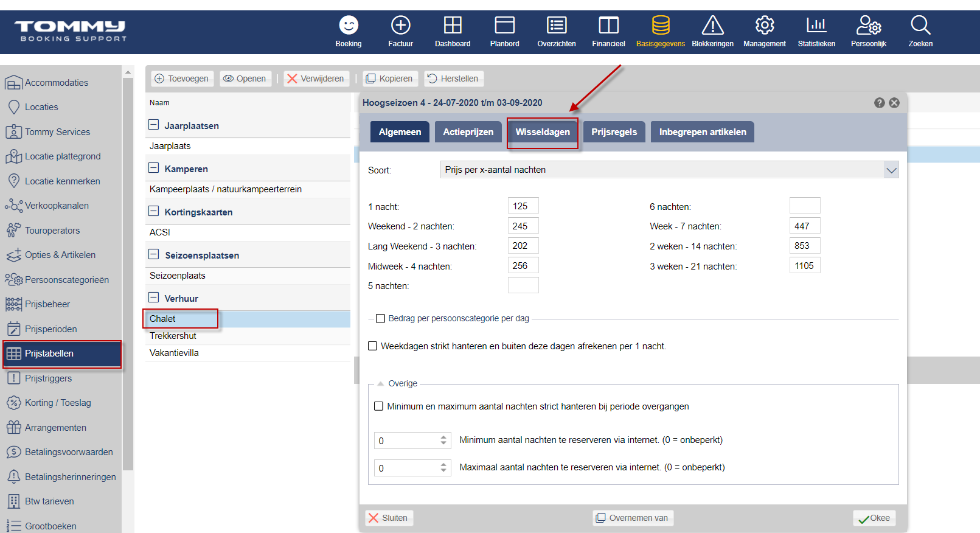Click the Overnemen van button
Viewport: 980px width, 533px height.
pyautogui.click(x=633, y=518)
